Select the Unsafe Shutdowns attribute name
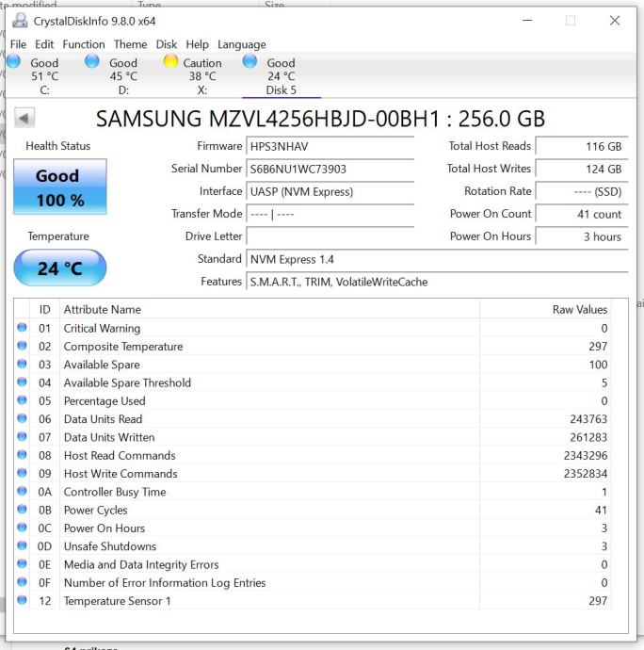Viewport: 644px width, 650px height. [110, 546]
